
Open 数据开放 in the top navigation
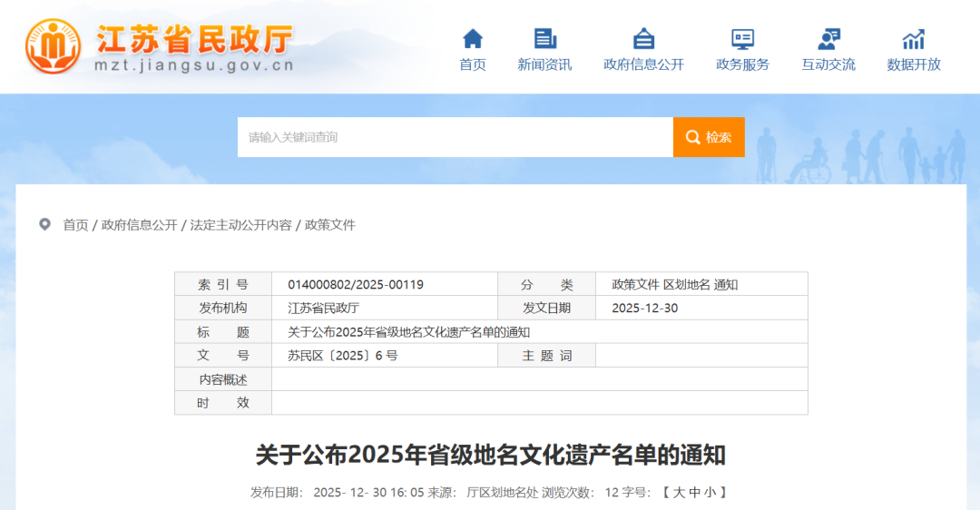click(x=913, y=64)
